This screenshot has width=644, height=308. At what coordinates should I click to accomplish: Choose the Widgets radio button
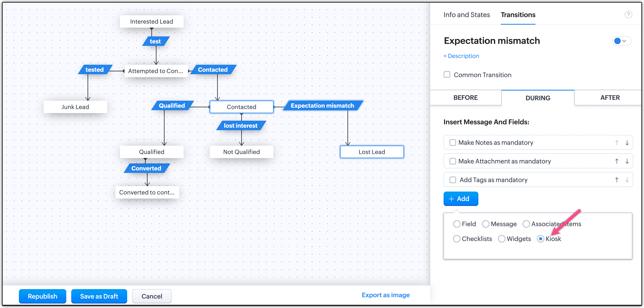(x=501, y=239)
